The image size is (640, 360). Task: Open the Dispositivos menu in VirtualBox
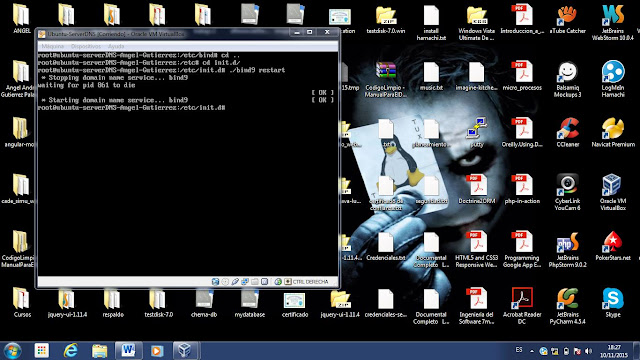(x=86, y=47)
